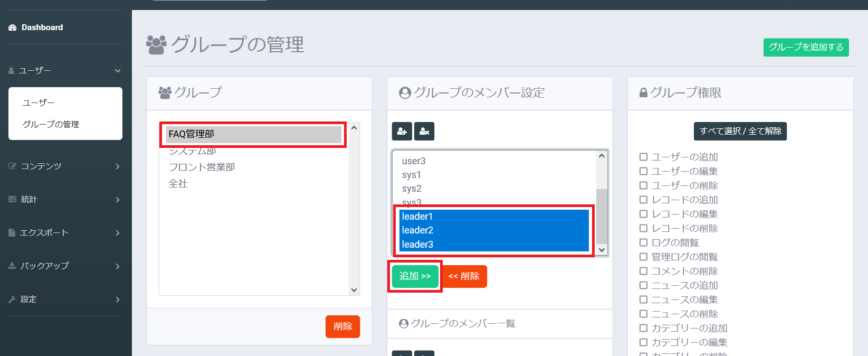Check the ニュースの編集 permission

643,299
